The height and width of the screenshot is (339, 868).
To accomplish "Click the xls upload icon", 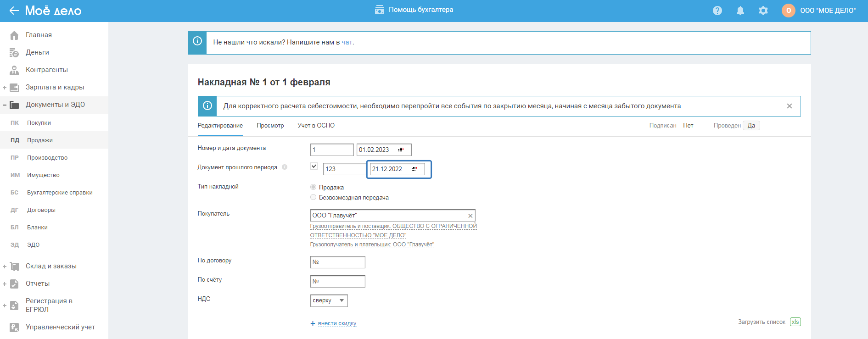I will 795,322.
